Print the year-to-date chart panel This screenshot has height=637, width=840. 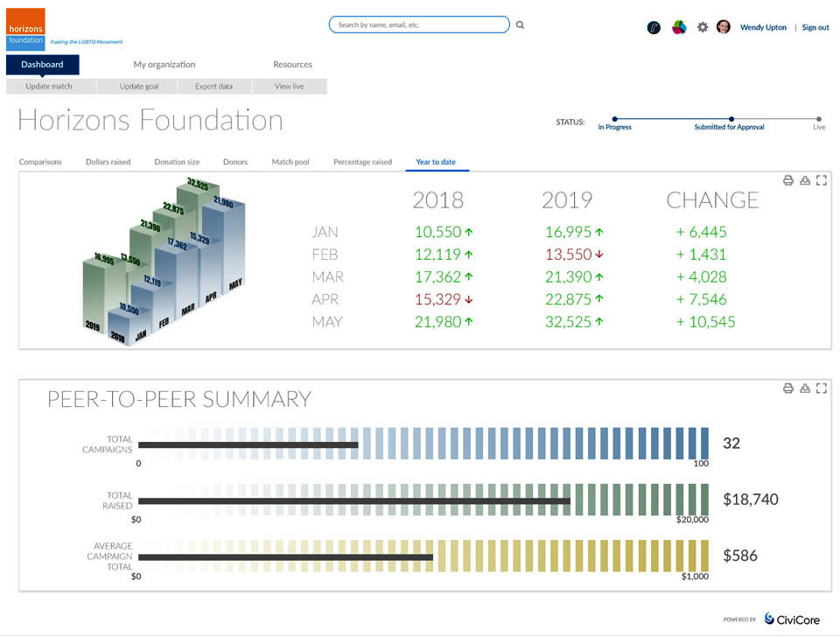click(787, 180)
